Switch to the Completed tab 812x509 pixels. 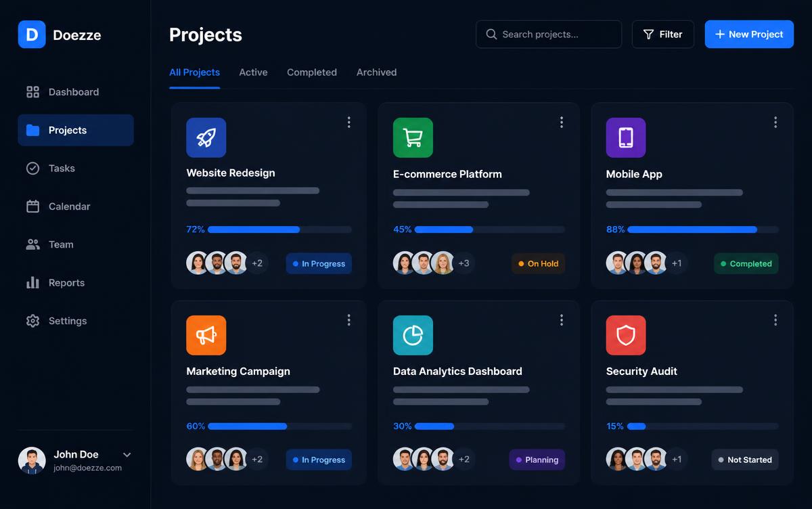pos(312,72)
